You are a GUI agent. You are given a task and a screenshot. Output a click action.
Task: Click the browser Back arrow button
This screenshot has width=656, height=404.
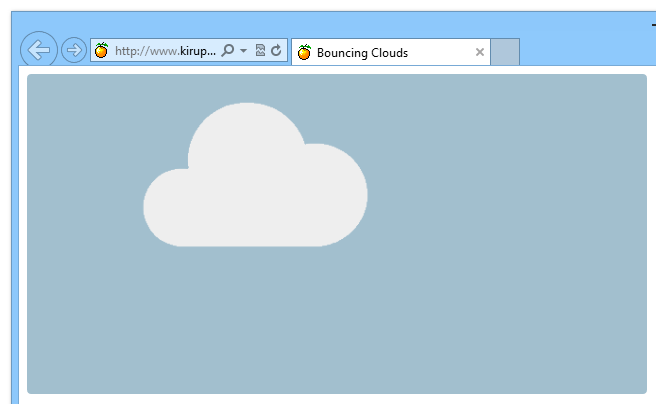point(38,50)
